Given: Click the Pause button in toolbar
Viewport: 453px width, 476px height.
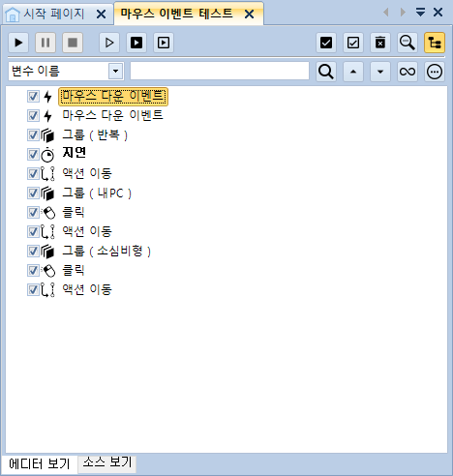Looking at the screenshot, I should (x=45, y=43).
